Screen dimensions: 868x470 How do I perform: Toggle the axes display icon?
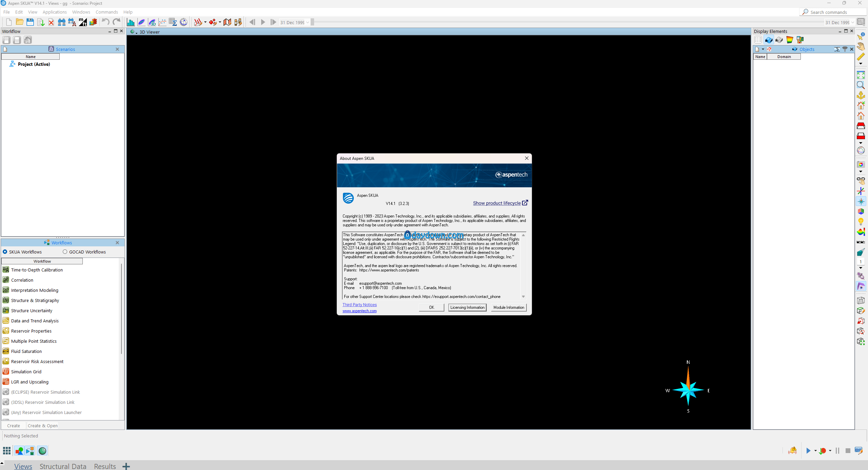tap(861, 191)
